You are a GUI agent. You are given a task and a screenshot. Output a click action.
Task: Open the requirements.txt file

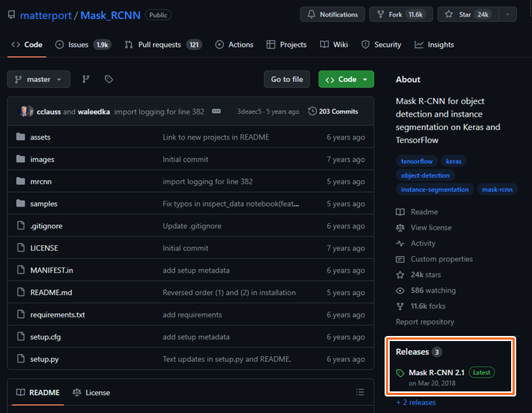[58, 315]
